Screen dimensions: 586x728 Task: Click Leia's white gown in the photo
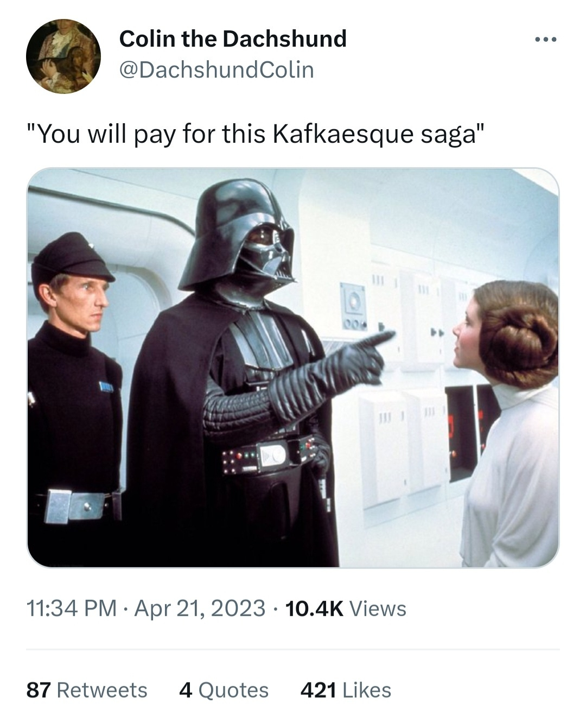coord(513,478)
